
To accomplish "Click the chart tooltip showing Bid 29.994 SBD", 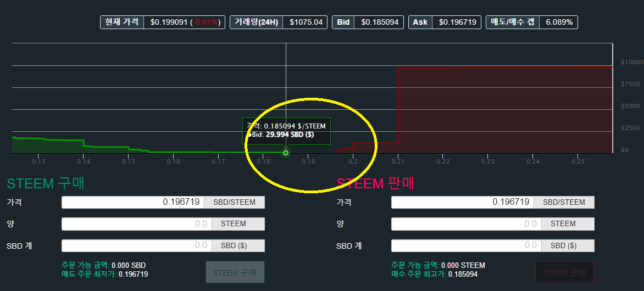I will tap(286, 131).
